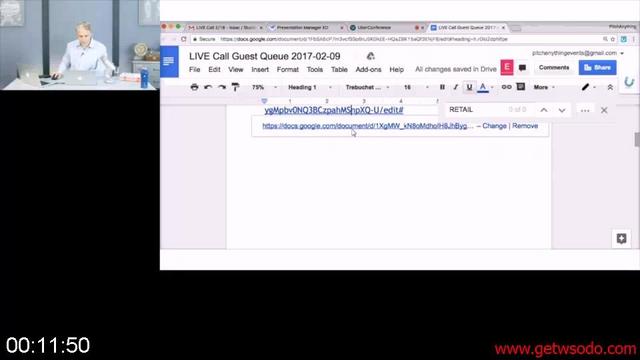Go to next find result

coord(562,110)
